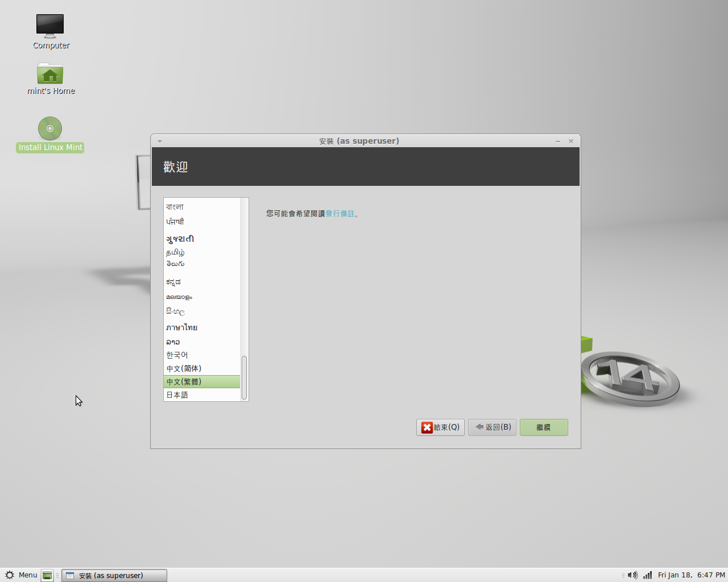Open the clock showing Fri Jan 18, 6:47 PM

click(691, 575)
